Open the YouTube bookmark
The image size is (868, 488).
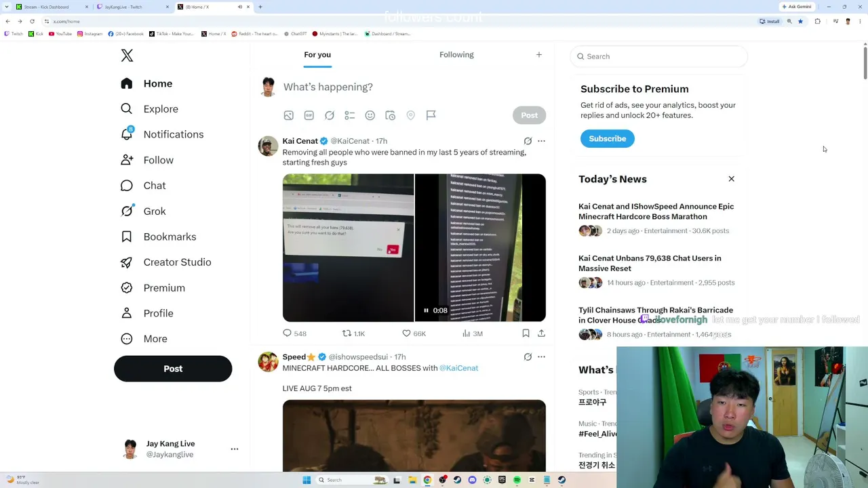[x=60, y=34]
